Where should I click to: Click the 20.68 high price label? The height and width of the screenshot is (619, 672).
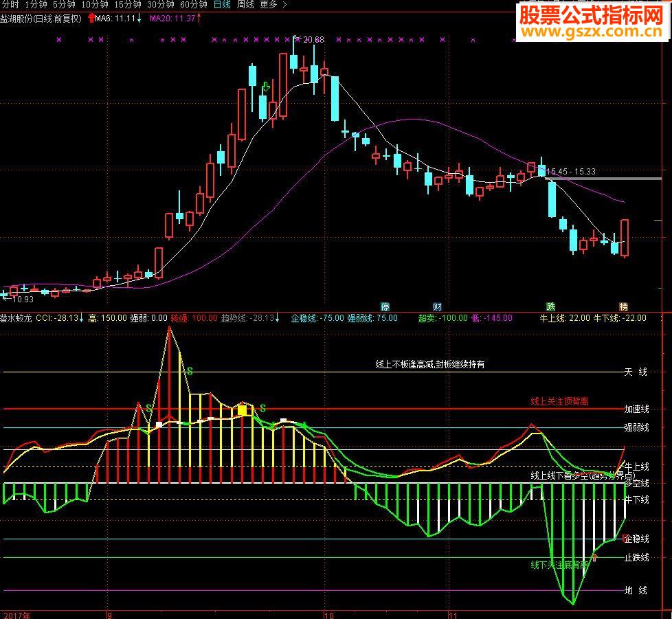(x=314, y=40)
